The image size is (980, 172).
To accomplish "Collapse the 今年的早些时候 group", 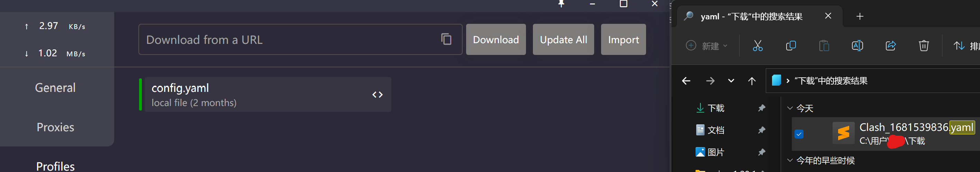I will pos(790,160).
